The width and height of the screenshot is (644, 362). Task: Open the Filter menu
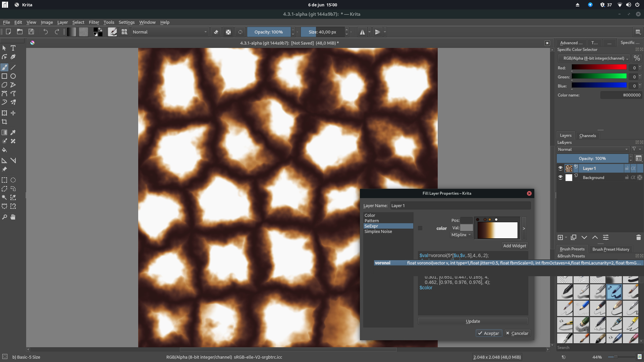(94, 22)
